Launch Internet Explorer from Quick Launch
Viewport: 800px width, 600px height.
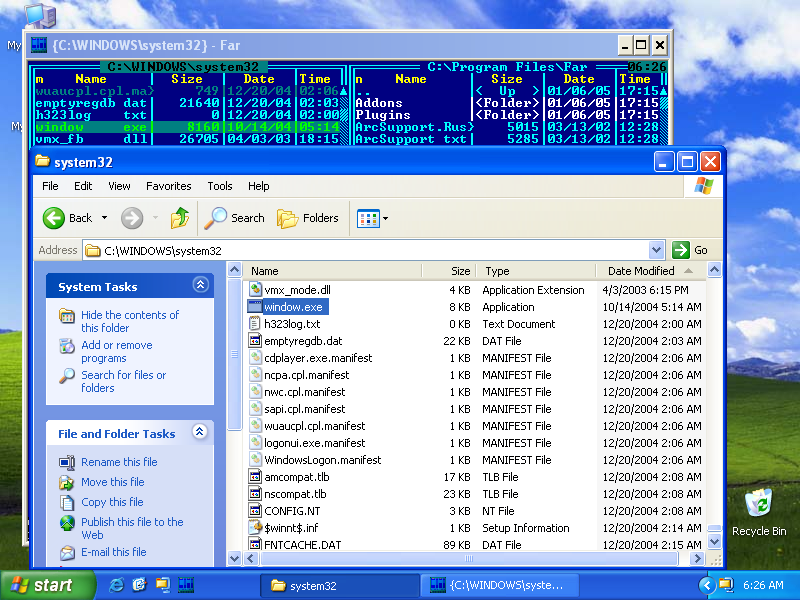click(117, 585)
